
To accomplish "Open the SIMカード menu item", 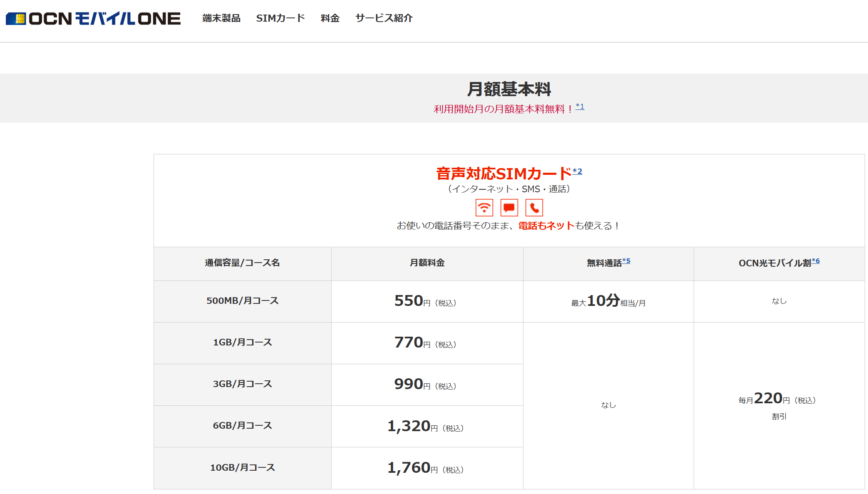I will 281,18.
